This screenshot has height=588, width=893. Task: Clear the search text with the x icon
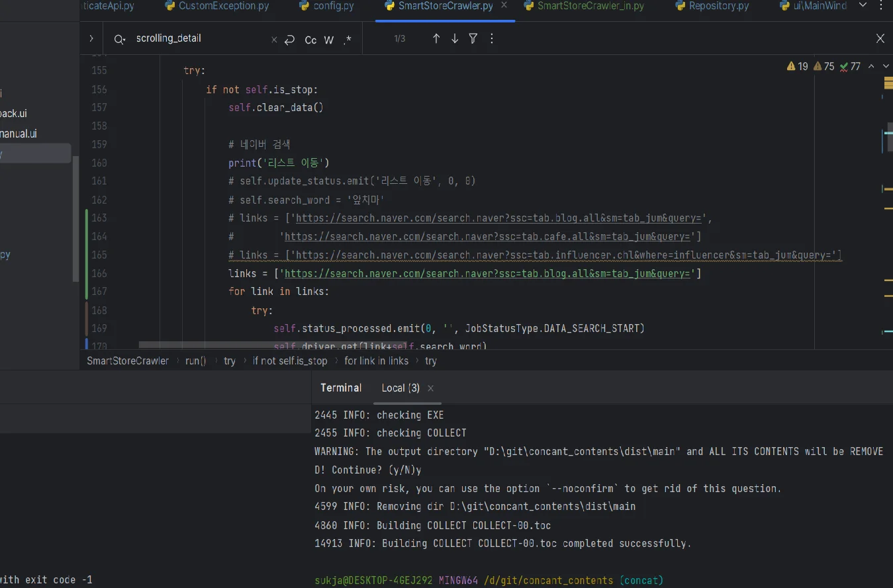tap(274, 40)
